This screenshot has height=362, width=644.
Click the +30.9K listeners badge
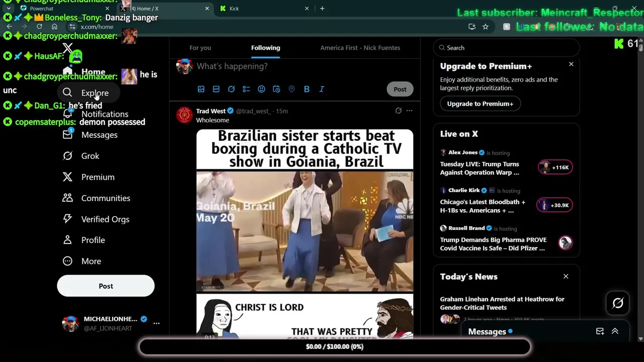[555, 205]
